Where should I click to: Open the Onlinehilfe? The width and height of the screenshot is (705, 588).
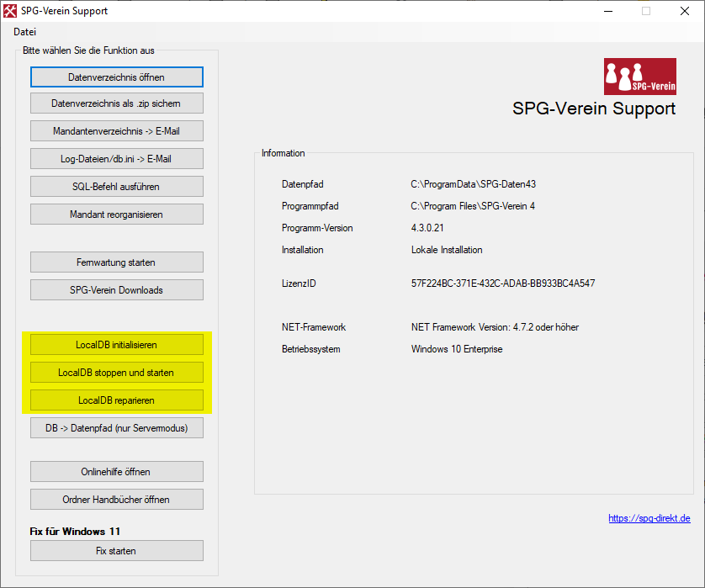tap(116, 472)
